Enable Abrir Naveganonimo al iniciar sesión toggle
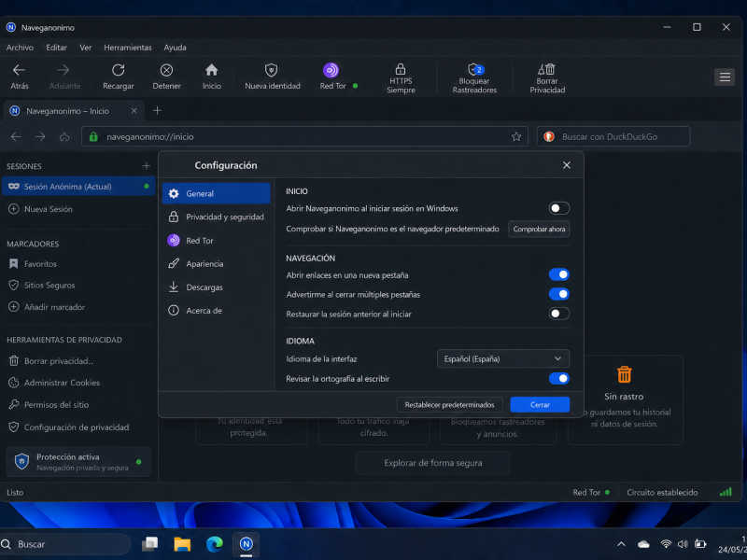This screenshot has height=560, width=747. pos(558,208)
